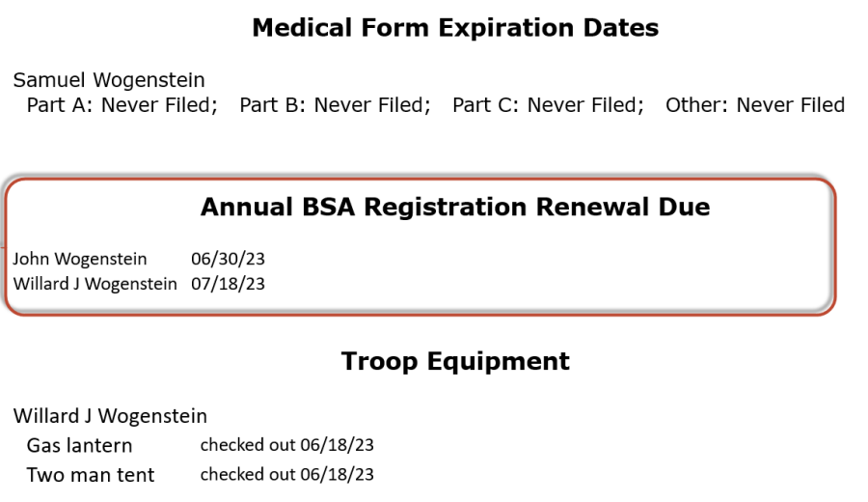Click the Two man tent item
868x502 pixels.
coord(91,475)
